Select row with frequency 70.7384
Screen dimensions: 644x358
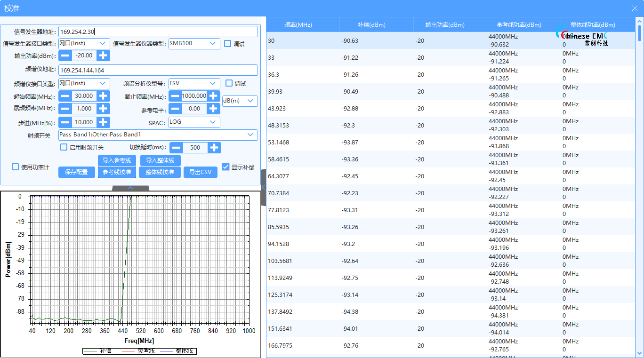451,193
